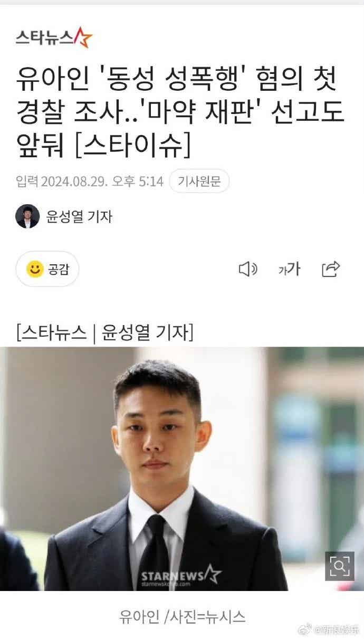Image resolution: width=364 pixels, height=639 pixels.
Task: Click the caption crediting 사진=뉴시스
Action: click(x=182, y=616)
